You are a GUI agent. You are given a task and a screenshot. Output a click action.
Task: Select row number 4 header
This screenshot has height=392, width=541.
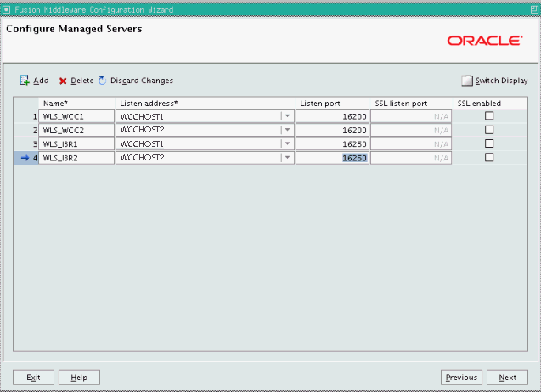(x=26, y=158)
